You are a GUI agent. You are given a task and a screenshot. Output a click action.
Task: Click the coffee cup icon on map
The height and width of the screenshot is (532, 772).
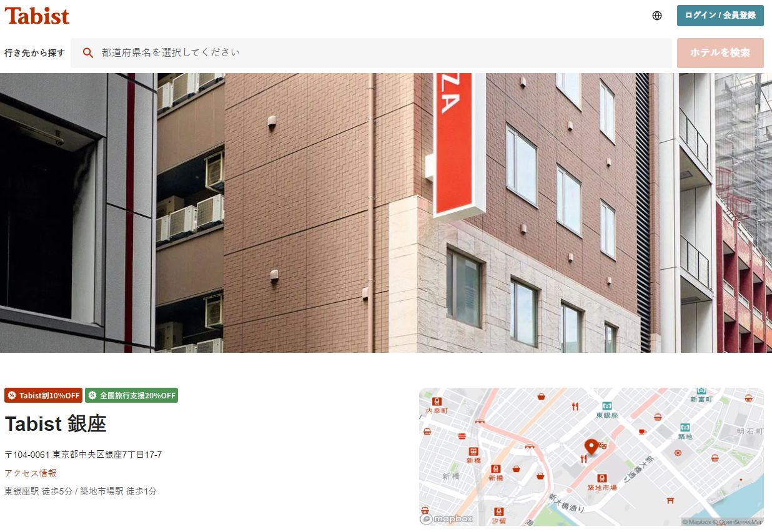coord(641,431)
